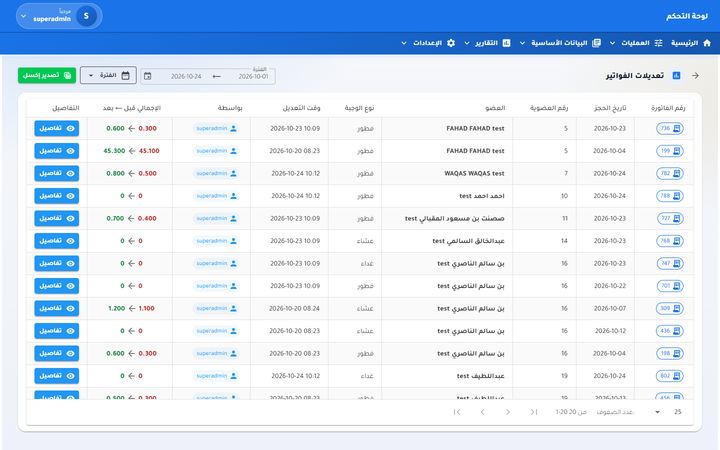Open the الفترة period dropdown
The height and width of the screenshot is (450, 720).
[x=108, y=75]
